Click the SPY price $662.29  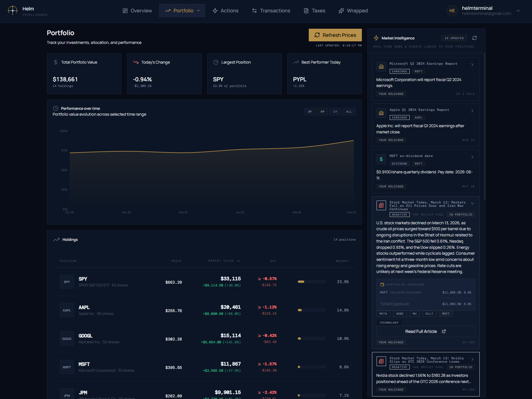[173, 282]
